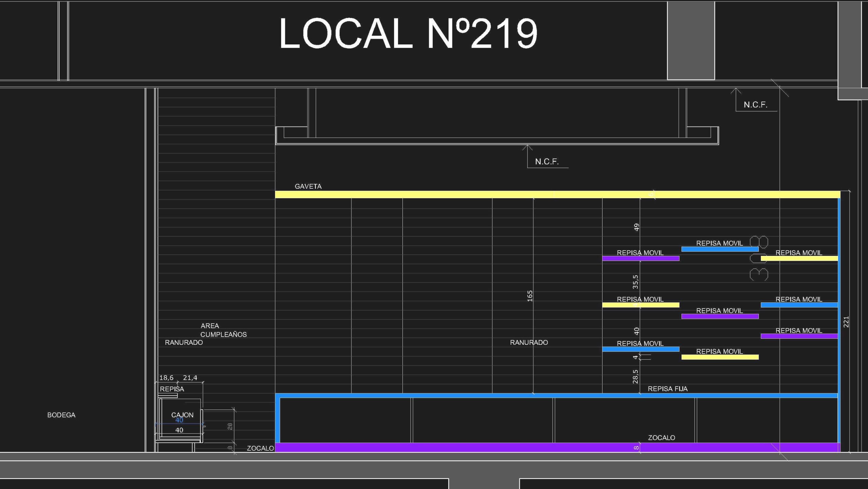Viewport: 868px width, 489px height.
Task: Click the 165 vertical dimension text
Action: (530, 296)
